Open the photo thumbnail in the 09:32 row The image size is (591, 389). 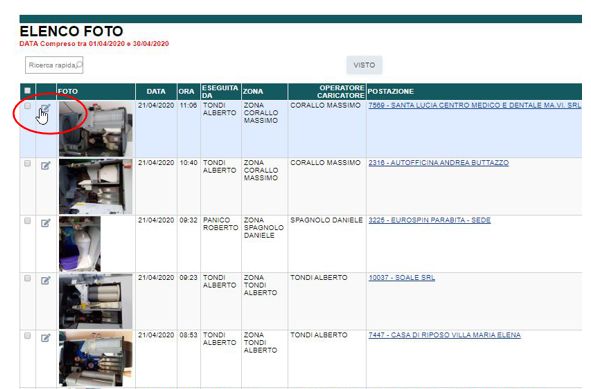(80, 244)
